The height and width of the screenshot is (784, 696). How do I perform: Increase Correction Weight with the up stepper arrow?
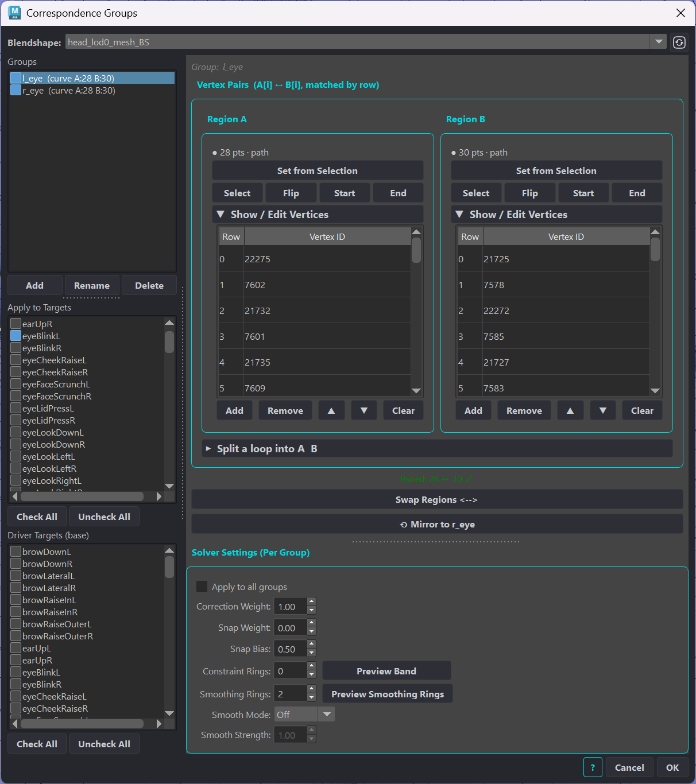(x=311, y=601)
